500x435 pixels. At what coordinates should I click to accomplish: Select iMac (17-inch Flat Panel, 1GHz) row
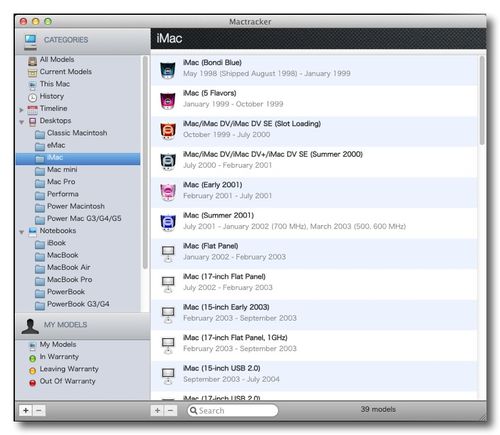coord(314,346)
